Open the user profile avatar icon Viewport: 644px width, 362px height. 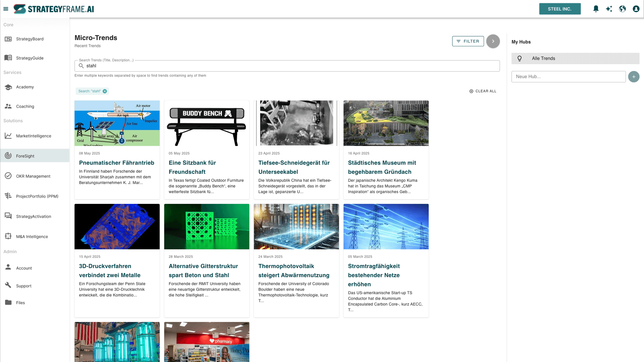tap(636, 9)
